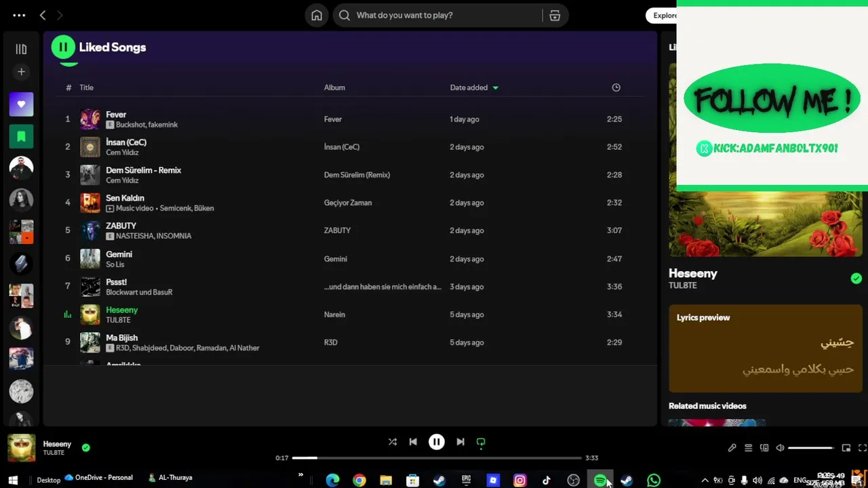Image resolution: width=868 pixels, height=488 pixels.
Task: Expand Your Library sidebar
Action: 21,49
